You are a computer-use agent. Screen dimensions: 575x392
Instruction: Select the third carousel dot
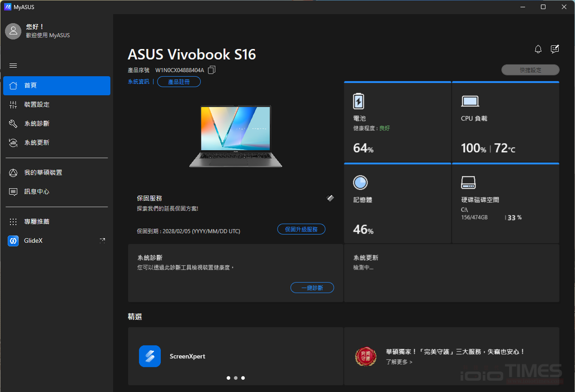tap(243, 377)
